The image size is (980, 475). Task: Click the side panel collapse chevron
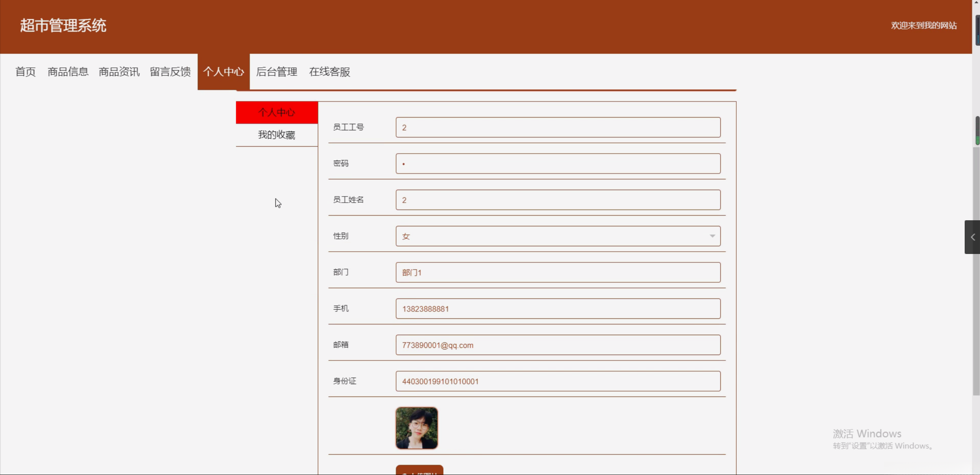pos(972,237)
